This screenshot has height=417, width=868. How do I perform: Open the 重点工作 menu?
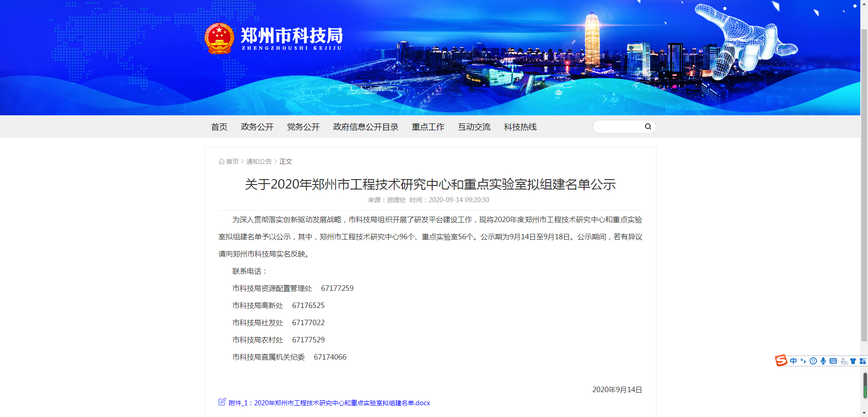click(428, 127)
